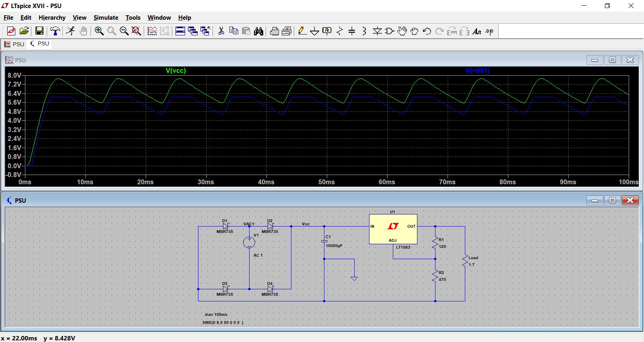Switch to the PSU schematic tab
Viewport: 644px width, 342px height.
tap(39, 43)
